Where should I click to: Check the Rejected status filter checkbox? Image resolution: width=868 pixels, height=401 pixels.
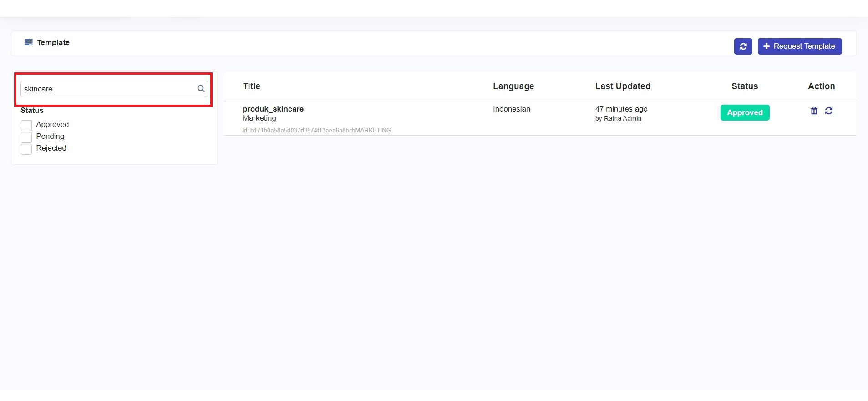pyautogui.click(x=26, y=149)
